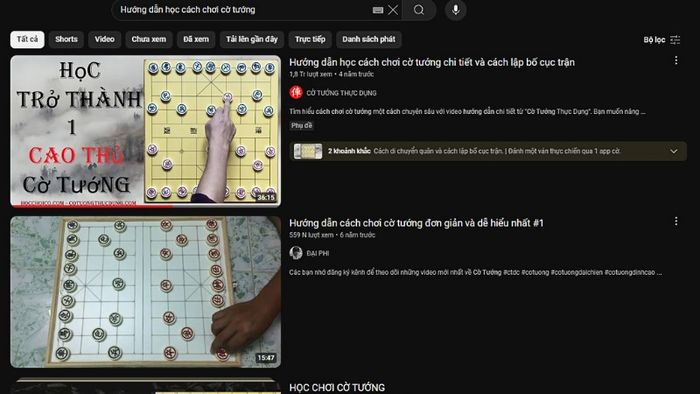Screen dimensions: 700x394
Task: Click CỜ TƯỚNG THỰC DỤNG channel avatar
Action: coord(296,92)
